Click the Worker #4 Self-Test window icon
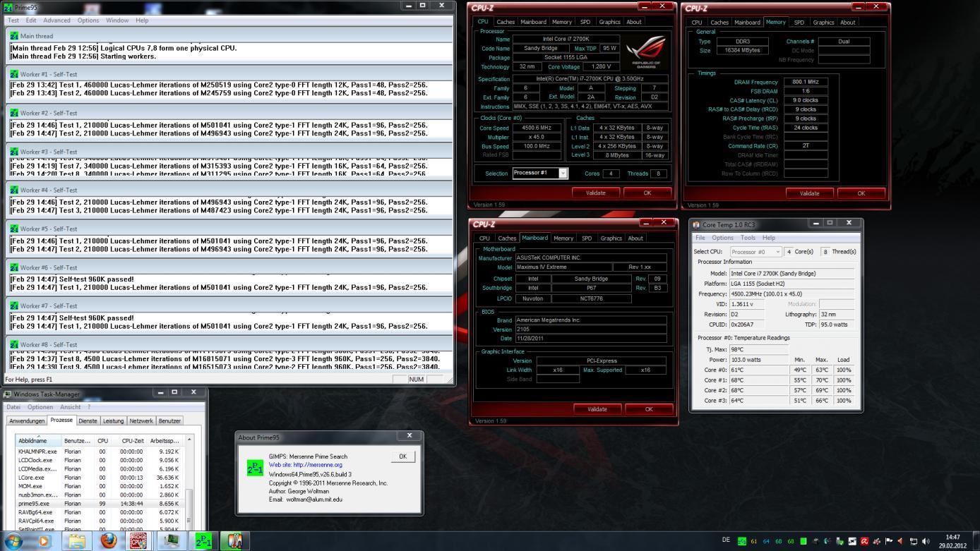 [14, 190]
